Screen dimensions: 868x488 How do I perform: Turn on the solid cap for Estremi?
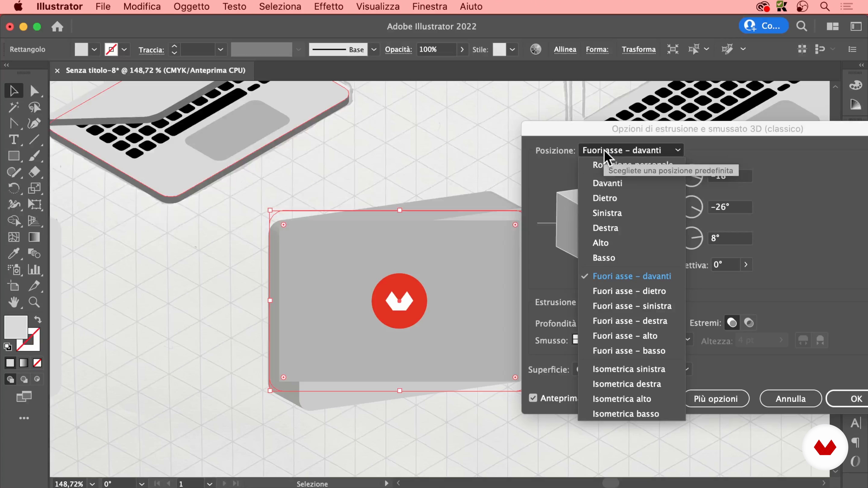(x=732, y=323)
